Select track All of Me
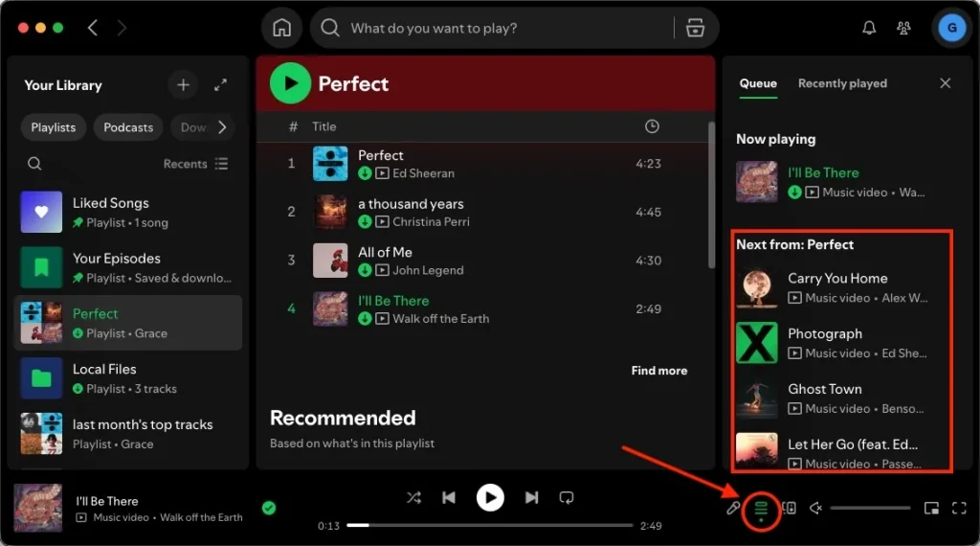Image resolution: width=980 pixels, height=546 pixels. coord(485,261)
